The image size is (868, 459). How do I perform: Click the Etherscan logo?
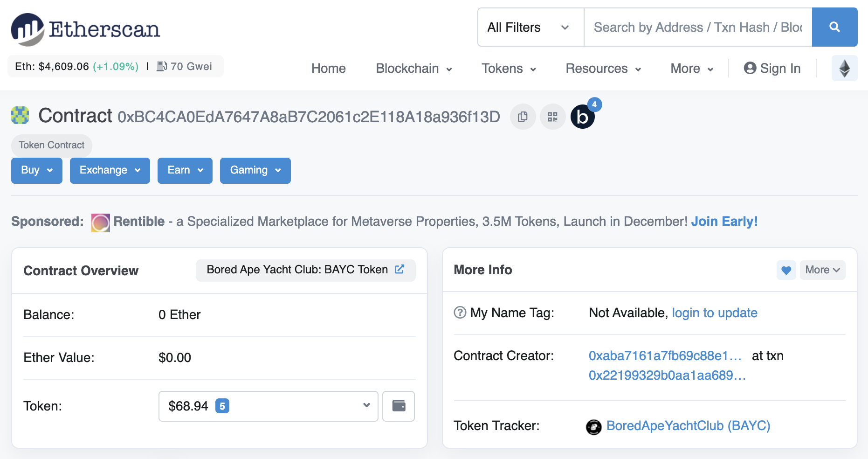pyautogui.click(x=85, y=29)
